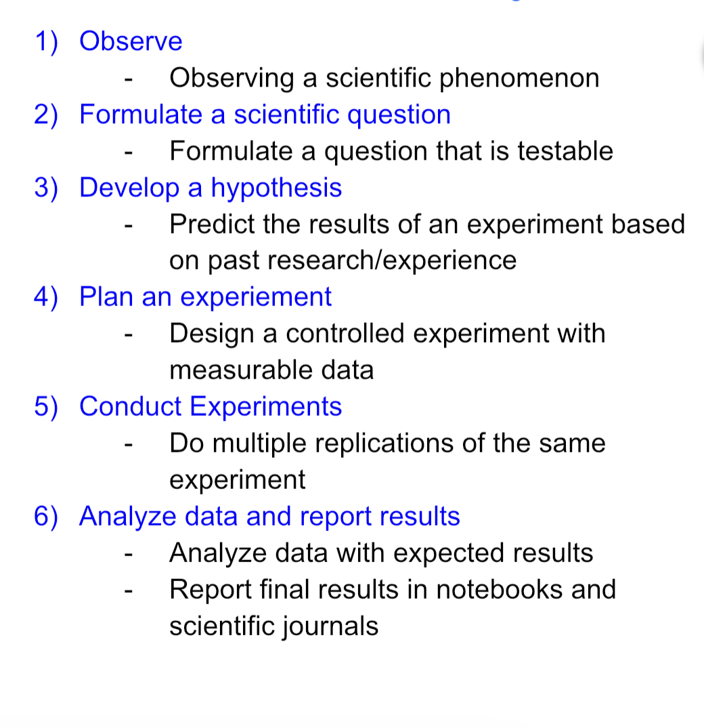Click 'Design a controlled experiment with' line
The image size is (704, 728).
[x=387, y=334]
